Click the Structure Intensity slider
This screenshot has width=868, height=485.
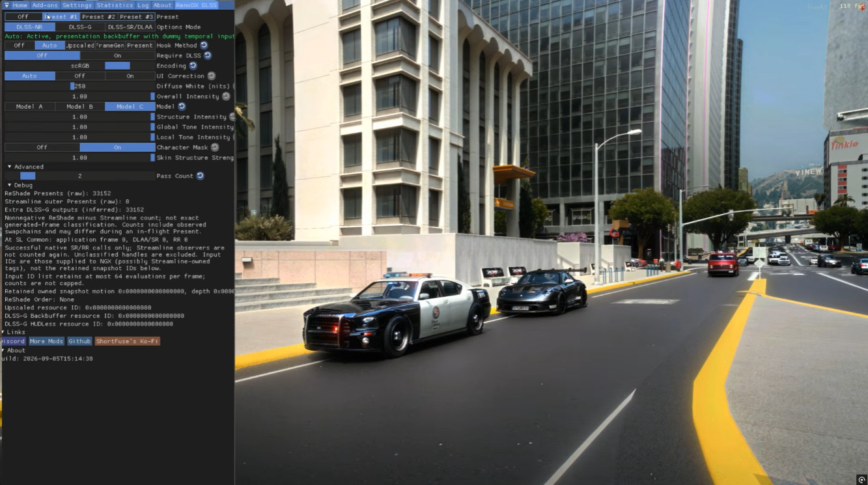tap(79, 117)
